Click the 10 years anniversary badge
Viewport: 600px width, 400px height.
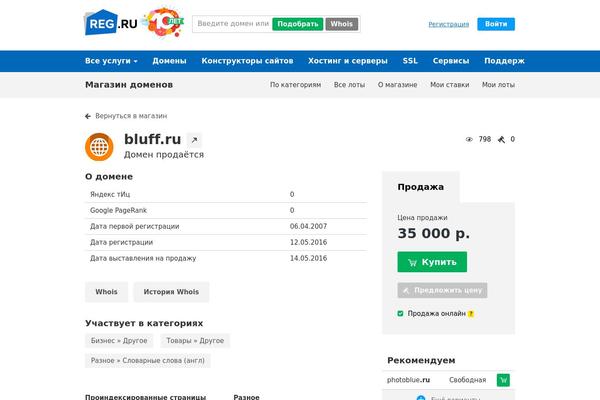tap(164, 22)
